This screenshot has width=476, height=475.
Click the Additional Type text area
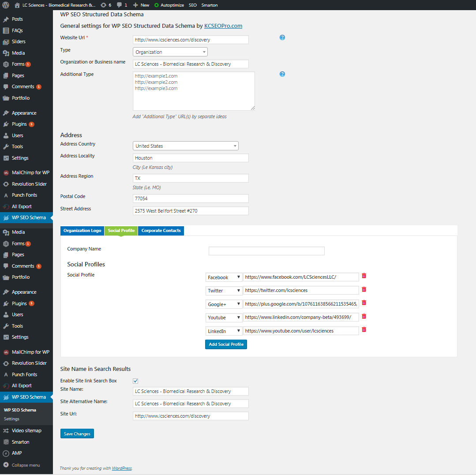[x=194, y=91]
